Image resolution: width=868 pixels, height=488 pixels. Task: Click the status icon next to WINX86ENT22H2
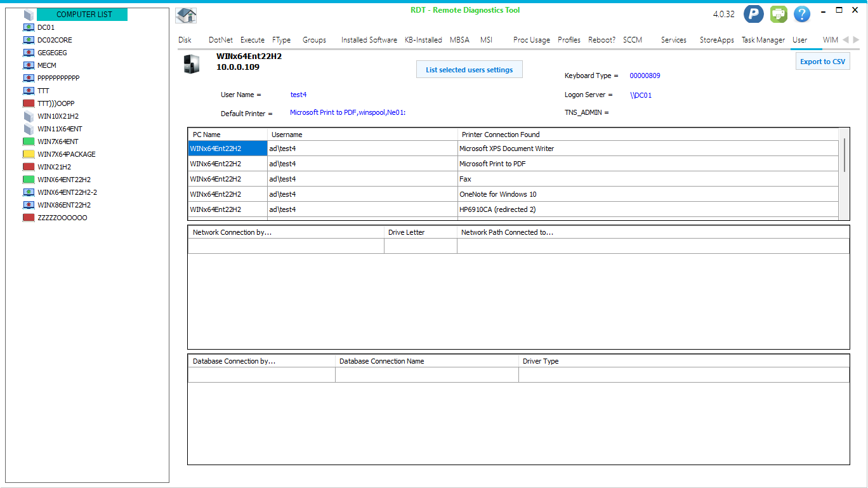[28, 205]
